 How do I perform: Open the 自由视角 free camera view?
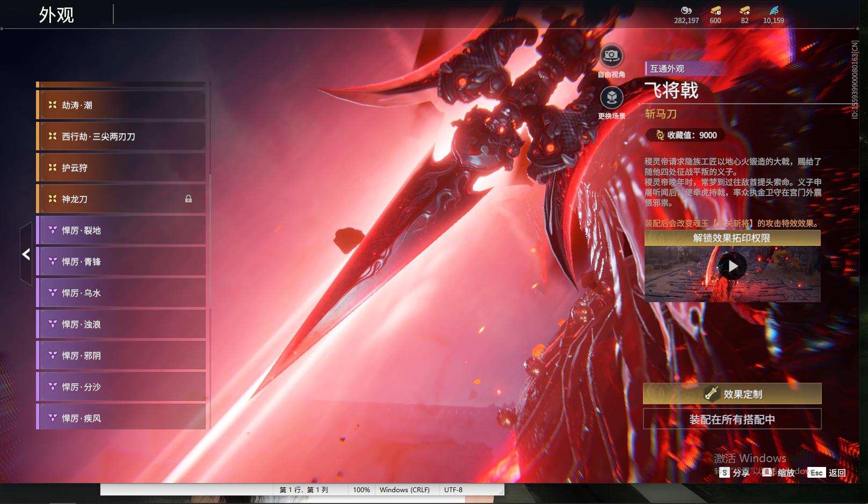(611, 56)
